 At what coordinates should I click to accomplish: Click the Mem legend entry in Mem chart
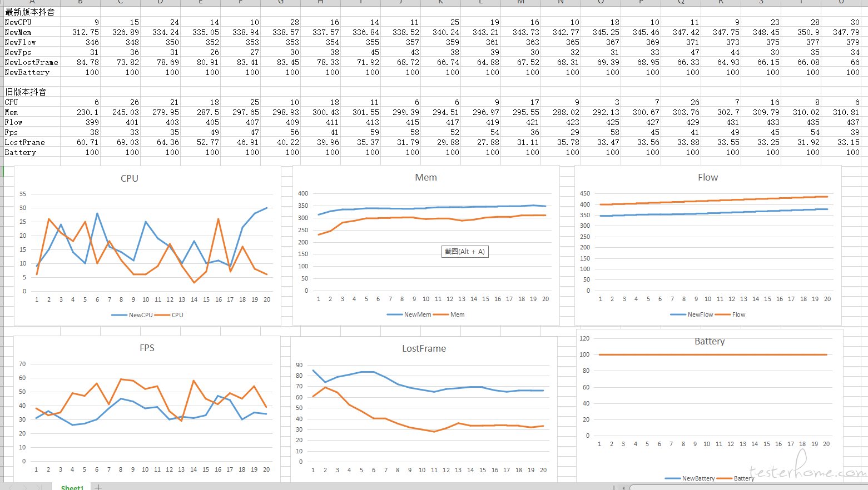(x=449, y=314)
